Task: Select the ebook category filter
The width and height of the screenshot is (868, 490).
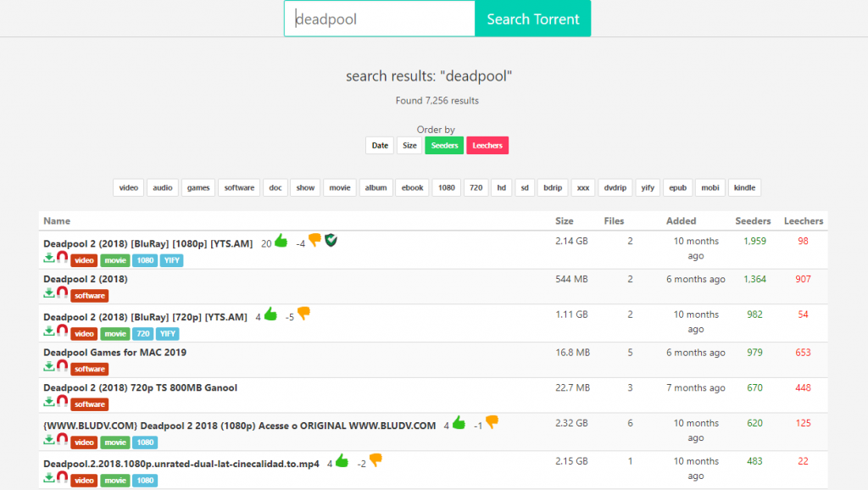Action: 412,187
